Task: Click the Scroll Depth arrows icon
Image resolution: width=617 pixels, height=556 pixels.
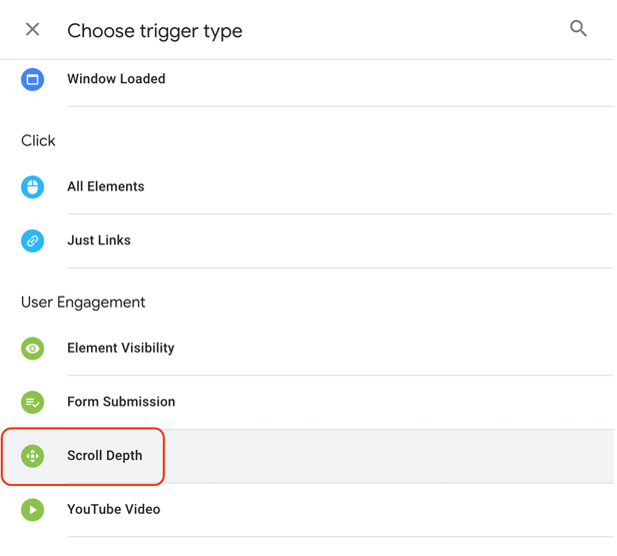Action: coord(32,456)
